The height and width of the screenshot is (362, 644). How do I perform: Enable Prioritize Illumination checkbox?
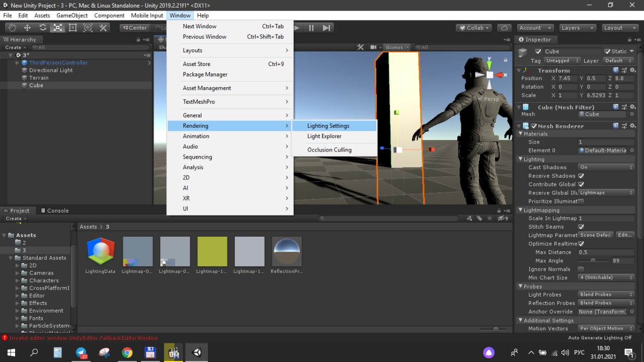click(581, 201)
